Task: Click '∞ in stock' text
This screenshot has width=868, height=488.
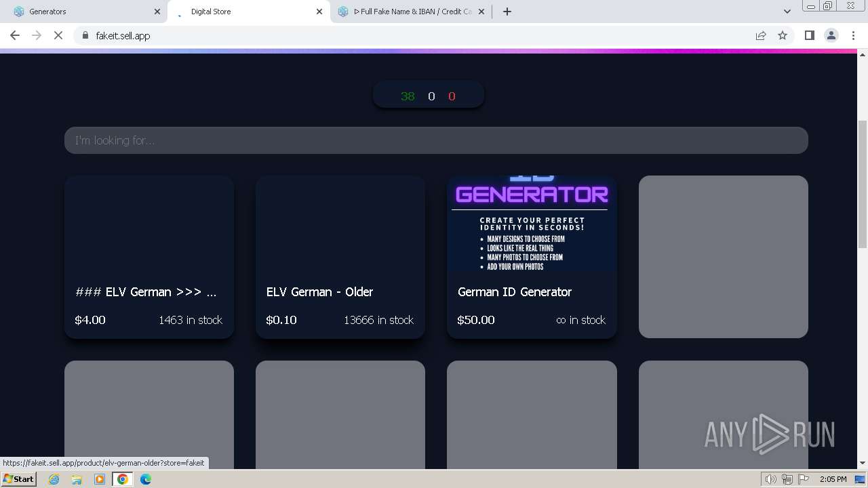Action: [580, 320]
